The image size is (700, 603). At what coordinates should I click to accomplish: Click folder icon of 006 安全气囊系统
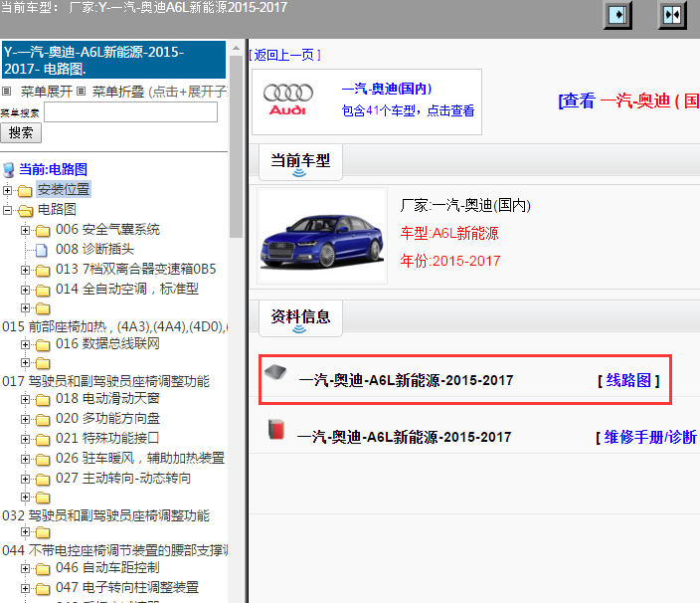(43, 231)
